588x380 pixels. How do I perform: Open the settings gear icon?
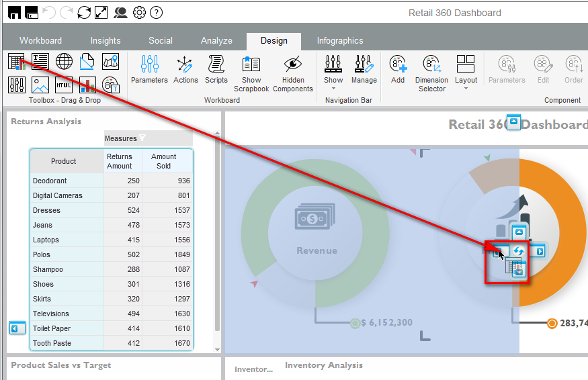click(x=139, y=12)
